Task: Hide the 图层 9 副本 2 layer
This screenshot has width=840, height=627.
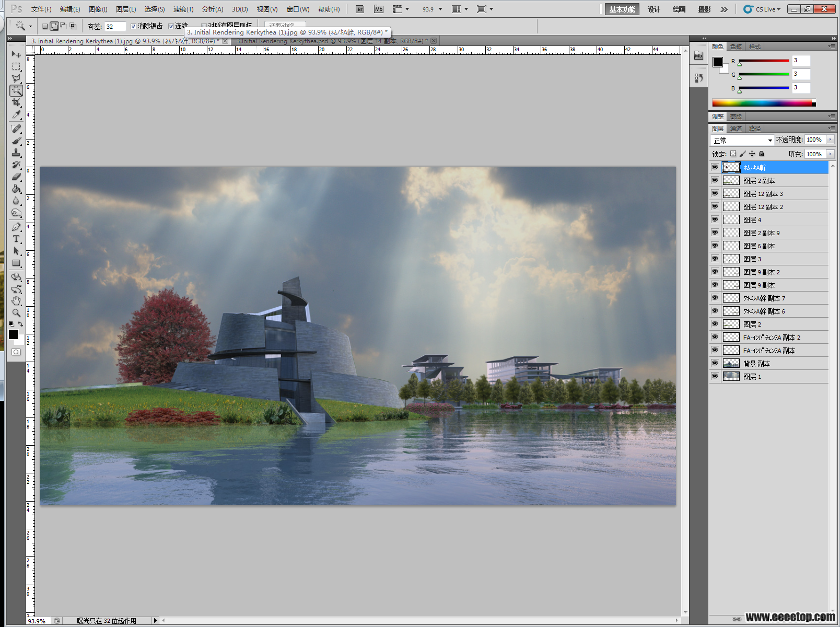Action: 715,272
